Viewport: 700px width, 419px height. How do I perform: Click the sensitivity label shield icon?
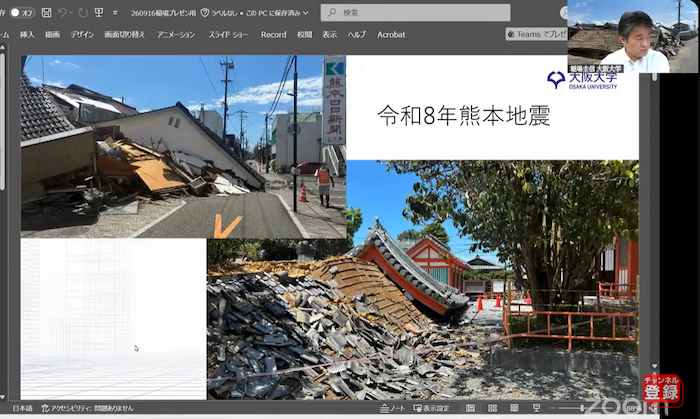point(205,13)
